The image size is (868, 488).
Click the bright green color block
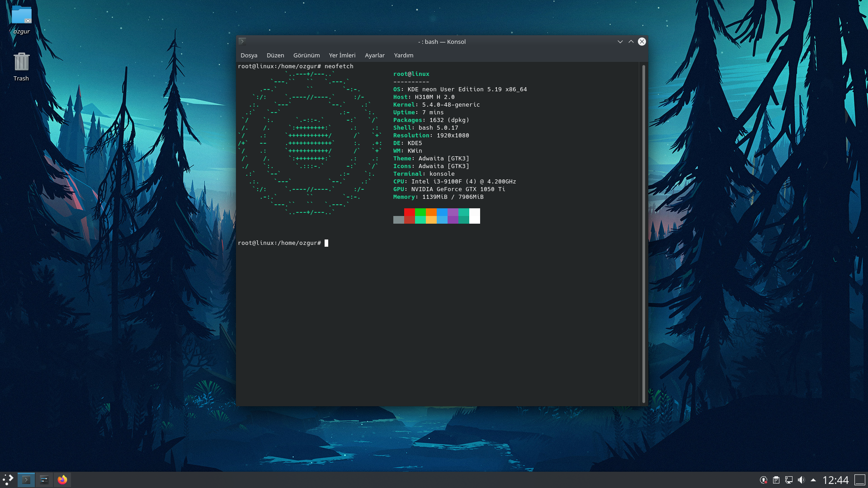420,212
